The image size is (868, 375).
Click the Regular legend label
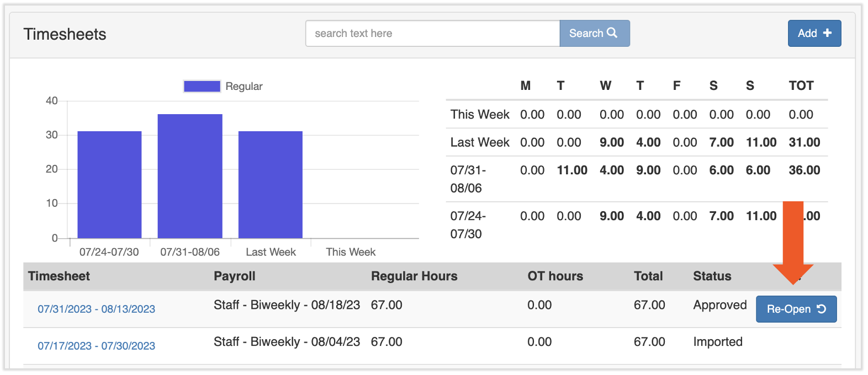point(244,87)
